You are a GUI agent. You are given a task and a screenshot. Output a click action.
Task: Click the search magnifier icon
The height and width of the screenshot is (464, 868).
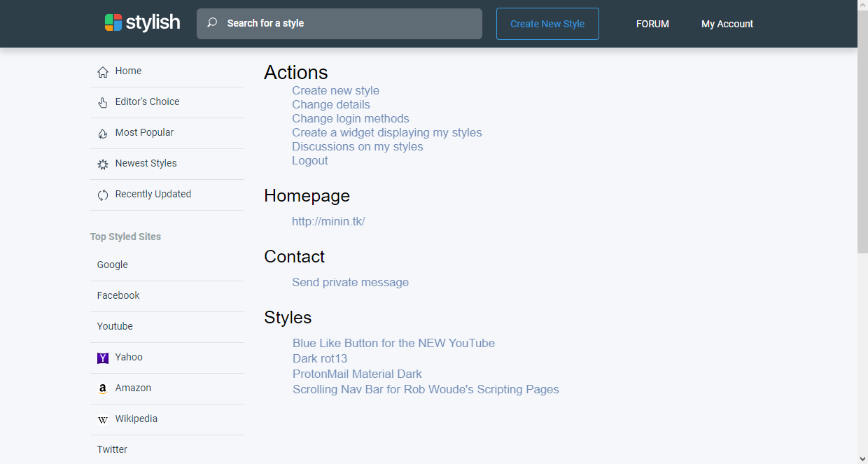(x=212, y=23)
